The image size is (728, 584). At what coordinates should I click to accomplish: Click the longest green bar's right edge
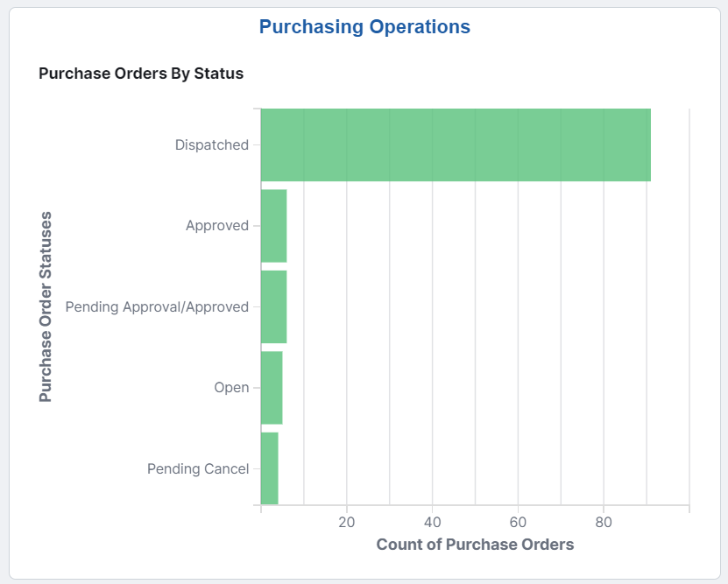[649, 144]
